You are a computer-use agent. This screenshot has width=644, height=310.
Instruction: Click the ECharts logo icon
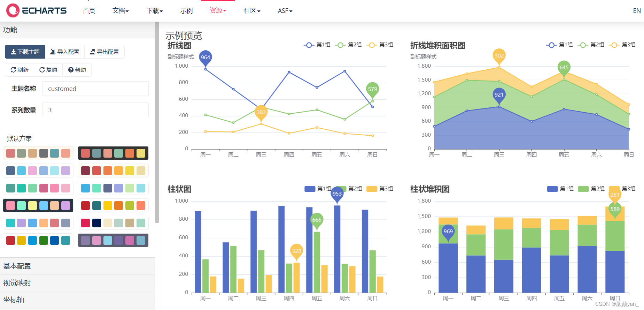coord(13,10)
